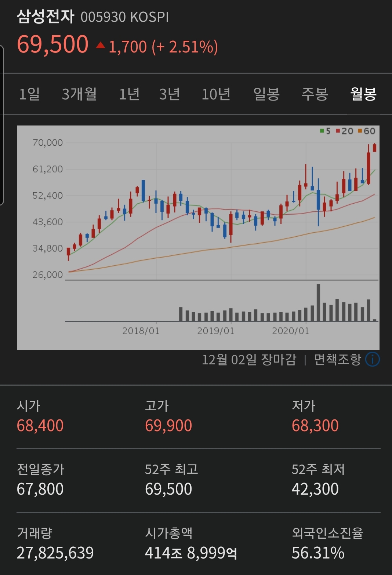The height and width of the screenshot is (575, 392).
Task: Click the orange 60-period moving average legend
Action: [366, 131]
